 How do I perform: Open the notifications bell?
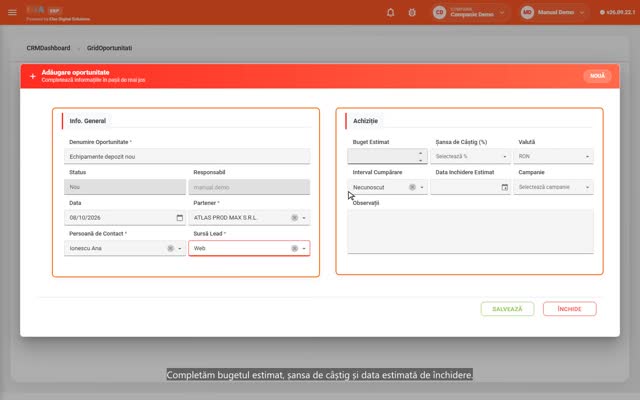click(x=391, y=12)
